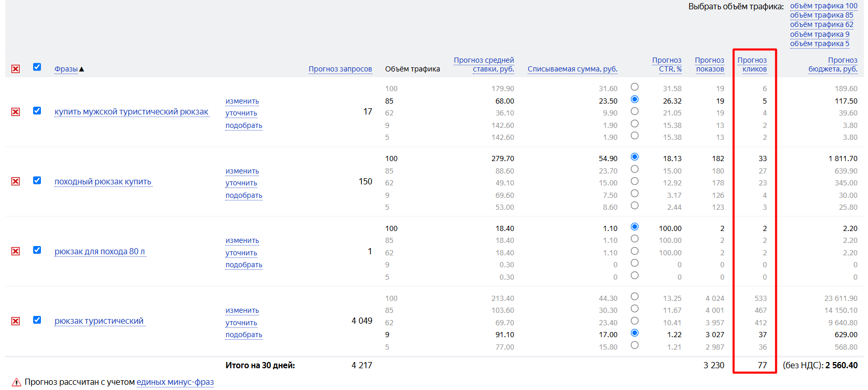Viewport: 868px width, 390px height.
Task: Delete 'рюкзак туристический' row using red X
Action: coord(16,321)
